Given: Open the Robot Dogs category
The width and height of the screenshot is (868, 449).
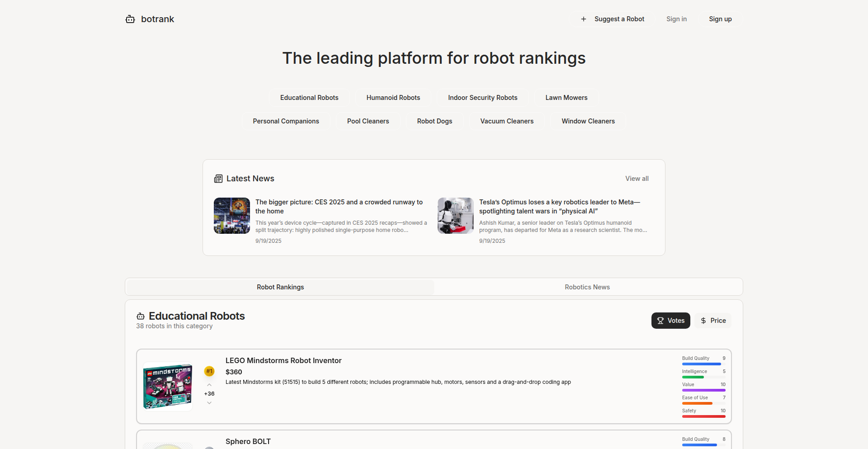Looking at the screenshot, I should click(x=435, y=121).
